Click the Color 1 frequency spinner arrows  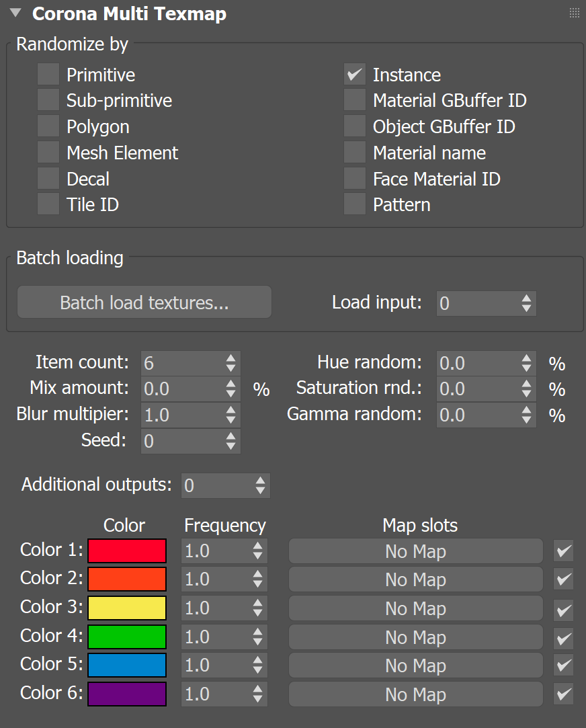(x=258, y=551)
